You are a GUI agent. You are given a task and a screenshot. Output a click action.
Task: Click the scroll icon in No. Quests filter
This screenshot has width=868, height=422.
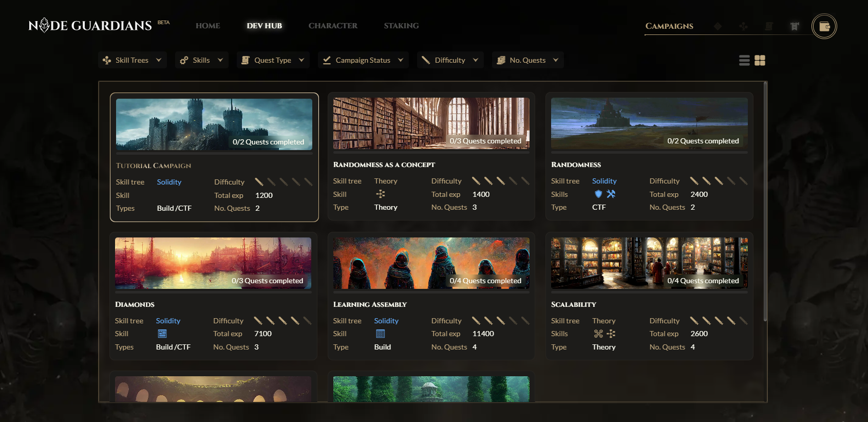tap(501, 60)
